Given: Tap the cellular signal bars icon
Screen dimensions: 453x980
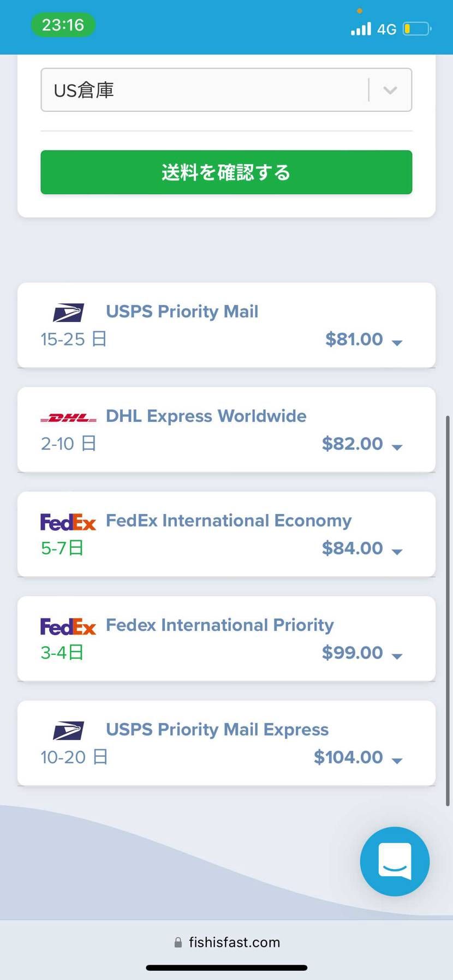Looking at the screenshot, I should [x=361, y=28].
